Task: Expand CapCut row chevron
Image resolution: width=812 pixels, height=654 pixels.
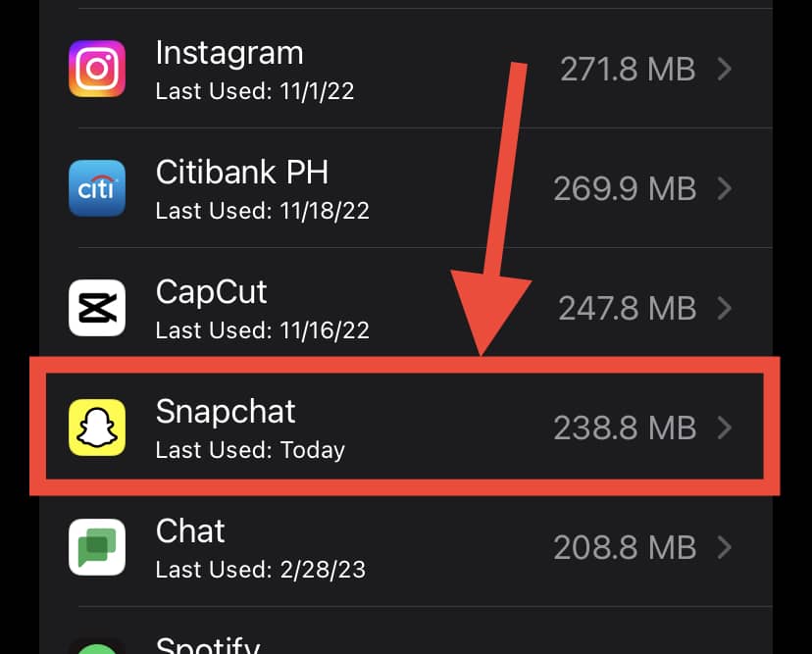Action: (725, 308)
